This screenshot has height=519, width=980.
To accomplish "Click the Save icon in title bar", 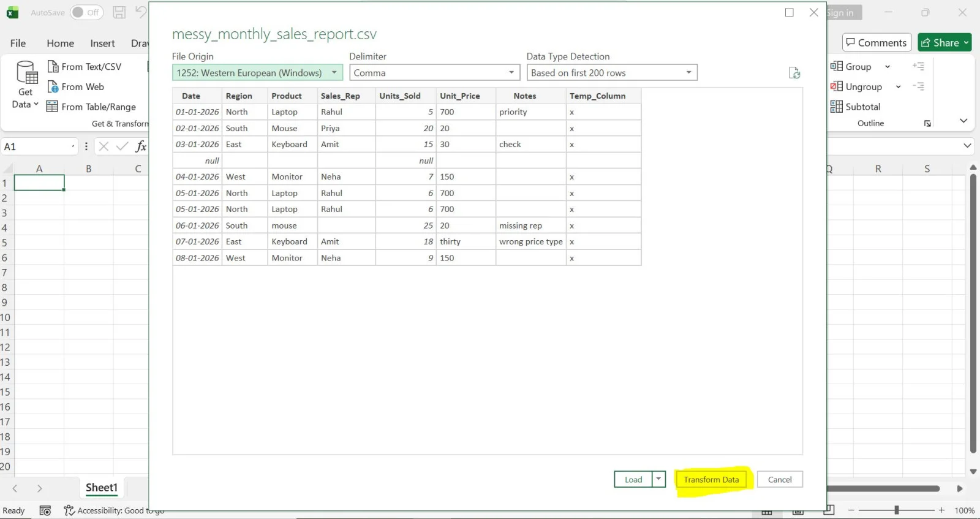I will (x=119, y=12).
